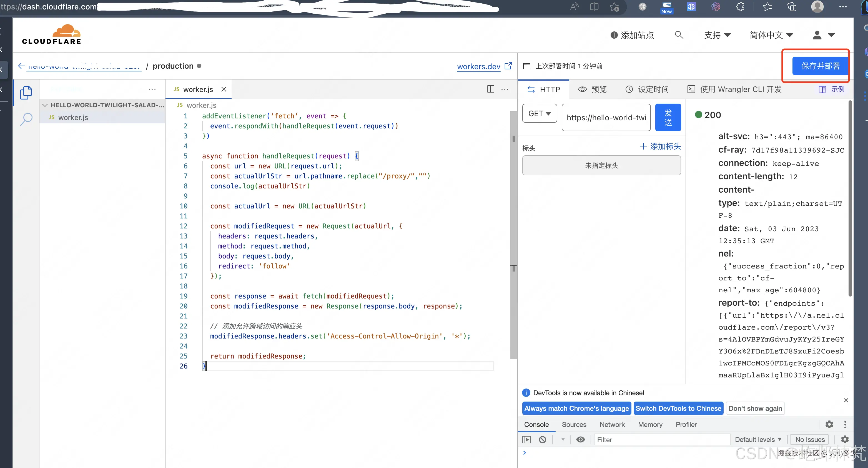Close the worker.js editor tab
The image size is (868, 468).
tap(224, 89)
